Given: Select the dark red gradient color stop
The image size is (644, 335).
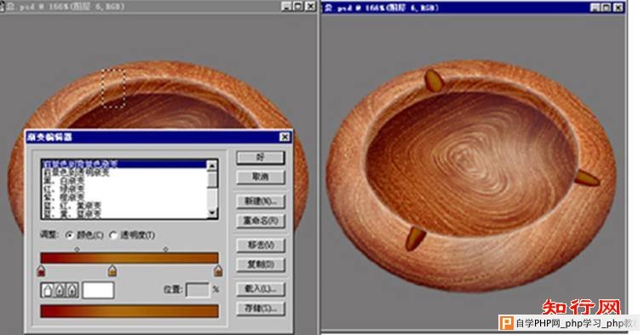Looking at the screenshot, I should click(41, 270).
